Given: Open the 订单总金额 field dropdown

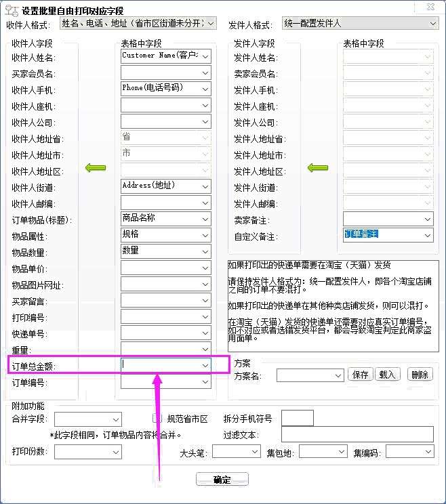Looking at the screenshot, I should click(205, 365).
